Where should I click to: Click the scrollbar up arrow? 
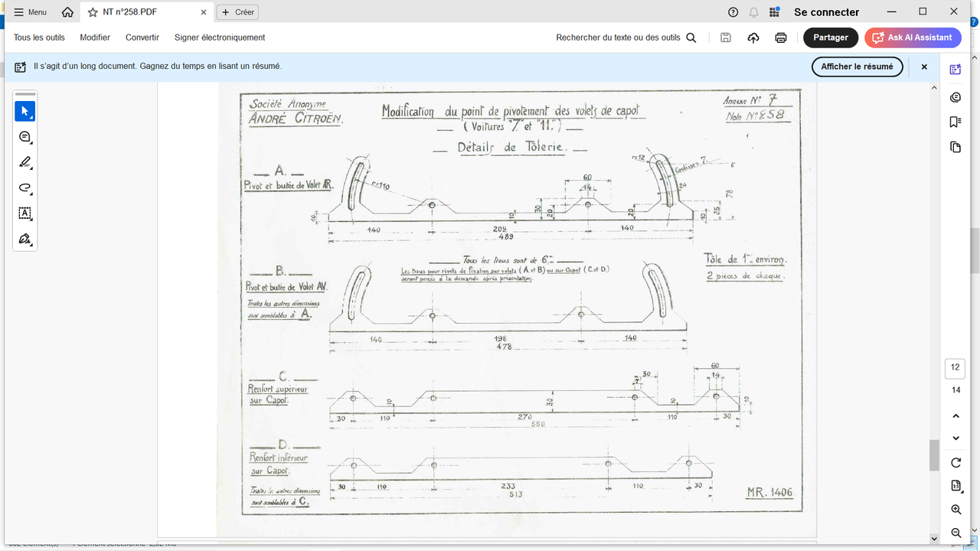(x=934, y=86)
